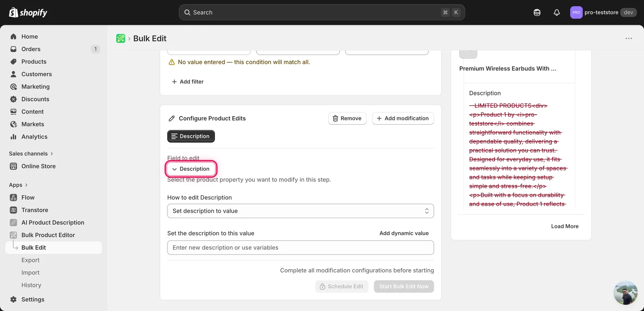Click Add dynamic value link
Viewport: 644px width, 311px height.
pyautogui.click(x=404, y=233)
